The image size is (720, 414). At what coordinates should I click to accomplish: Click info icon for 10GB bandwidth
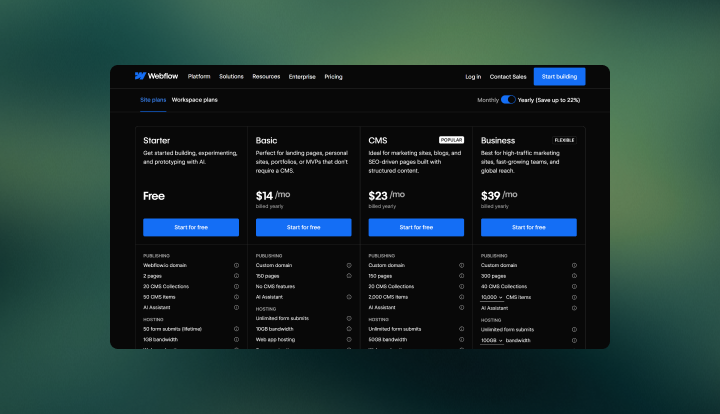click(349, 329)
